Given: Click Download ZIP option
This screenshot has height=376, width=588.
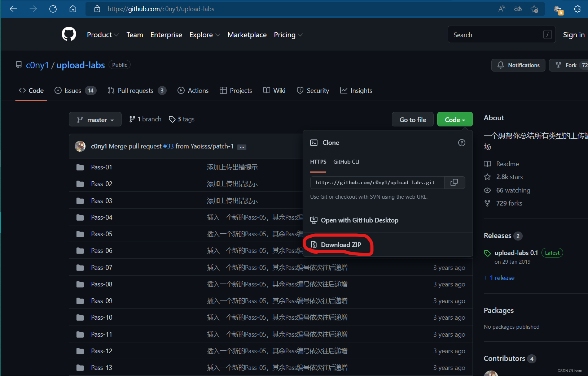Looking at the screenshot, I should 341,245.
